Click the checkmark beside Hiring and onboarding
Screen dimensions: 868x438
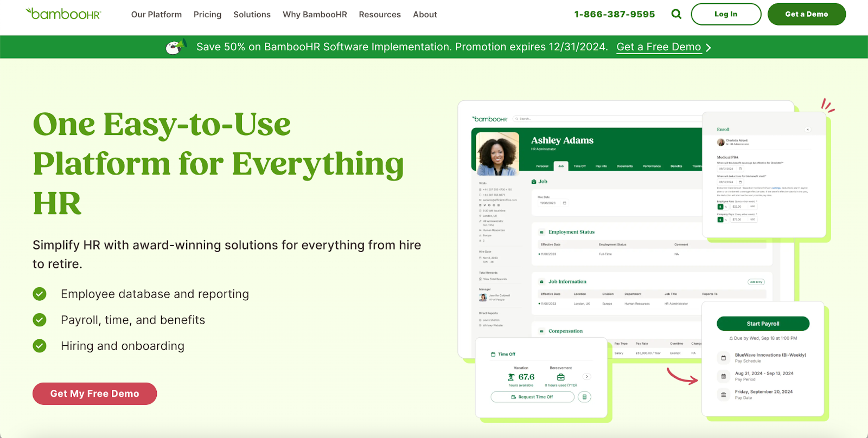coord(40,346)
